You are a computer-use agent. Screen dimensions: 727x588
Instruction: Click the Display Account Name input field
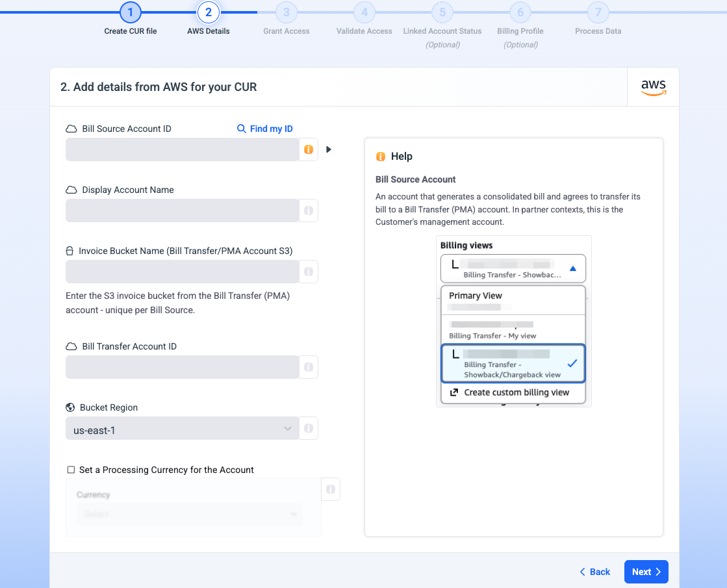(x=182, y=211)
